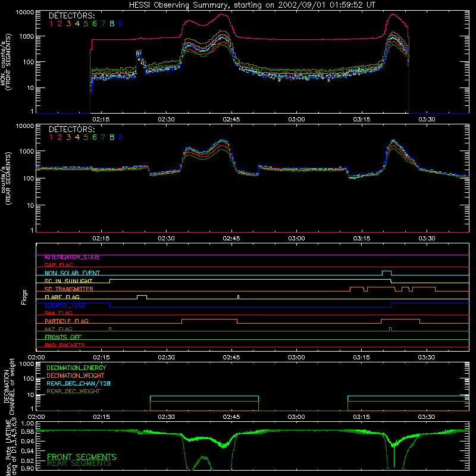Viewport: 476px width, 476px height.
Task: Click the 03:15 tick under rear segments plot
Action: tap(362, 239)
